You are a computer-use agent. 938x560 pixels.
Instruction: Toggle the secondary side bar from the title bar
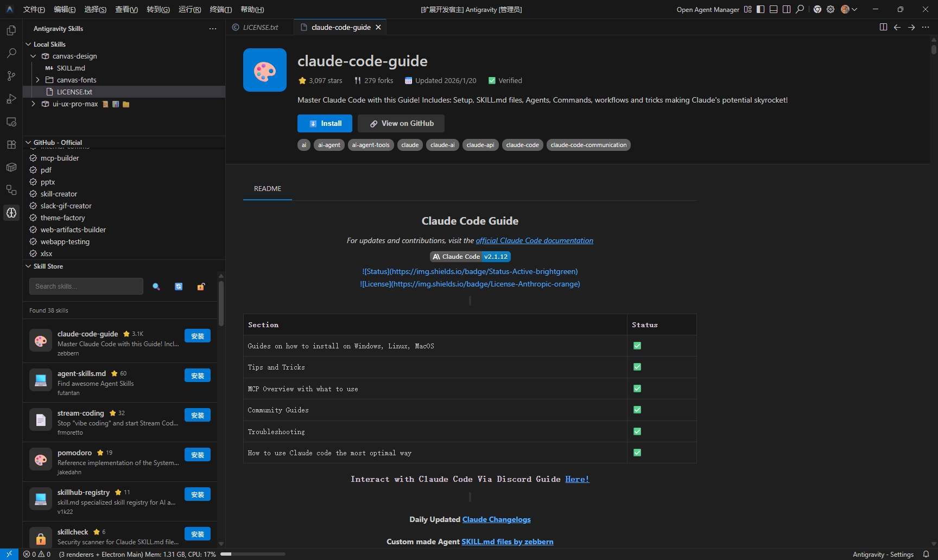click(x=787, y=9)
